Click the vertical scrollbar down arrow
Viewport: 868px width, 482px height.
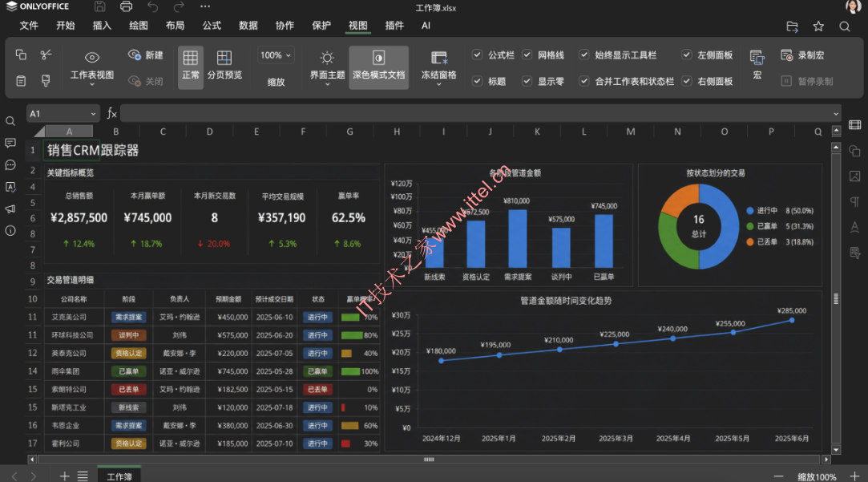click(836, 449)
